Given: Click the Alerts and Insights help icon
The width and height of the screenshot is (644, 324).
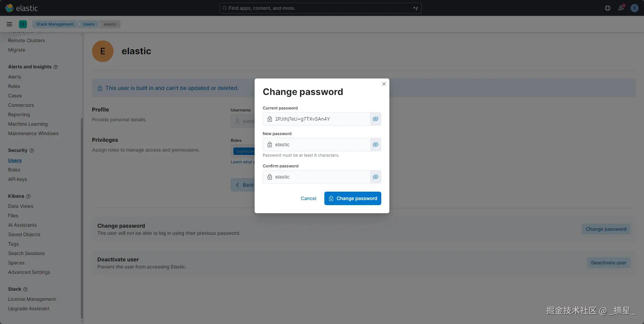Looking at the screenshot, I should point(56,67).
